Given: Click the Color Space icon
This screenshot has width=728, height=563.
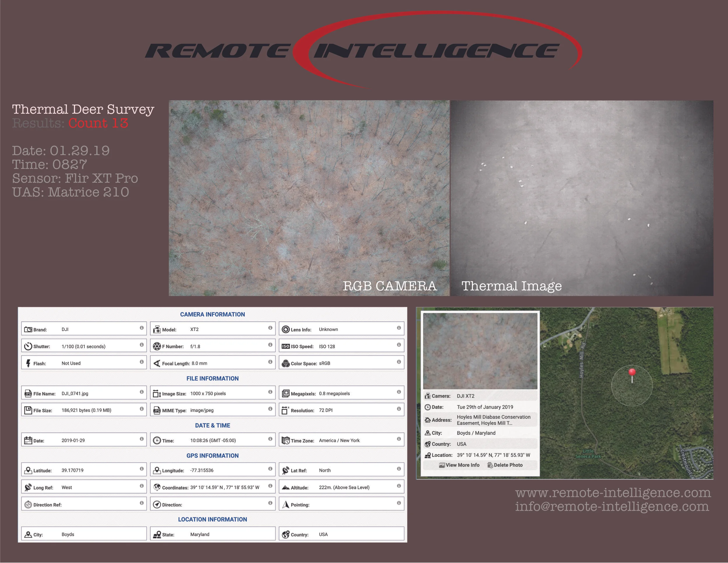Looking at the screenshot, I should click(286, 363).
